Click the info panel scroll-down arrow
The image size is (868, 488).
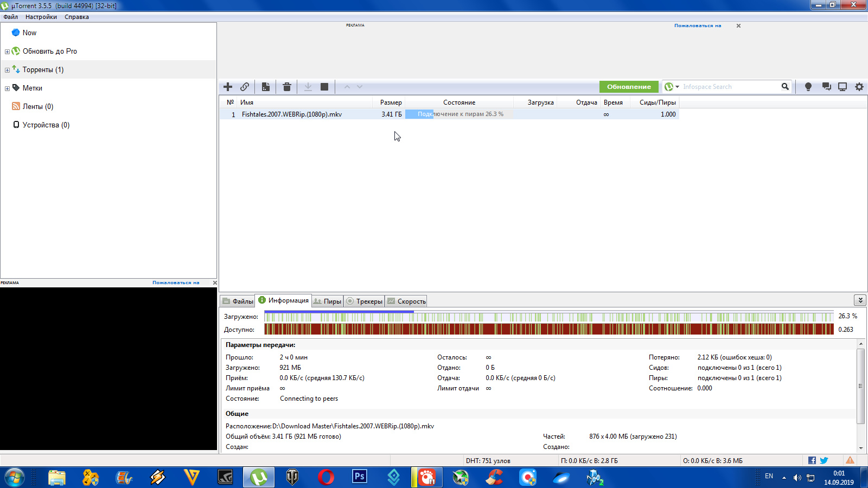[861, 448]
